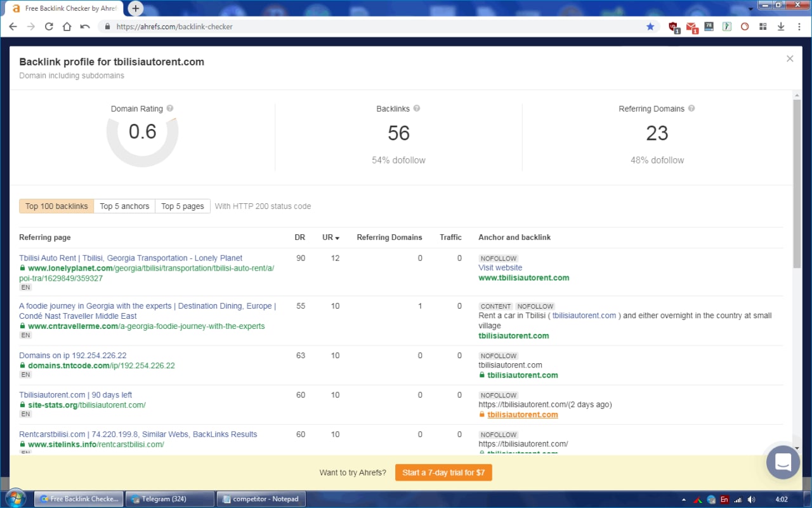Click the Referring Domains count 23

[657, 133]
